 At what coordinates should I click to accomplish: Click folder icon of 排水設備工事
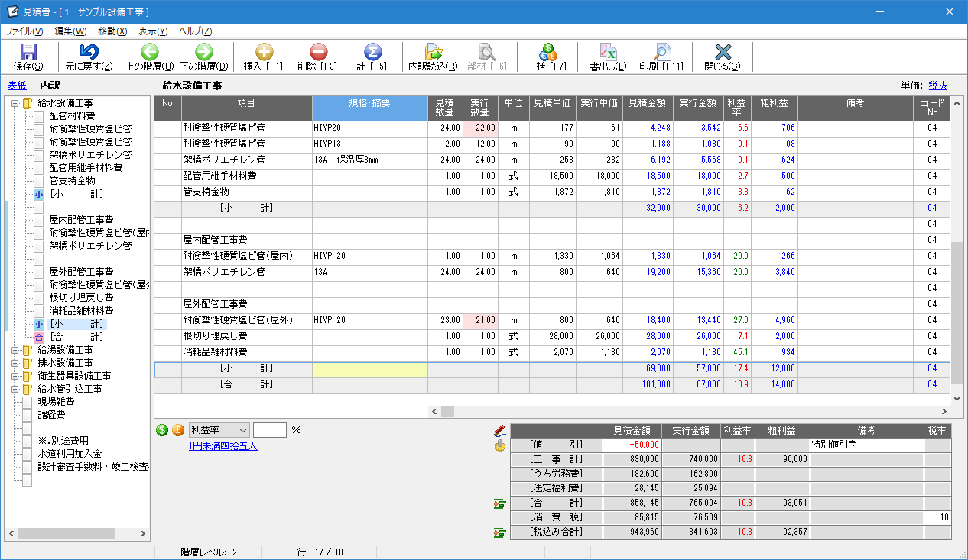[x=28, y=363]
